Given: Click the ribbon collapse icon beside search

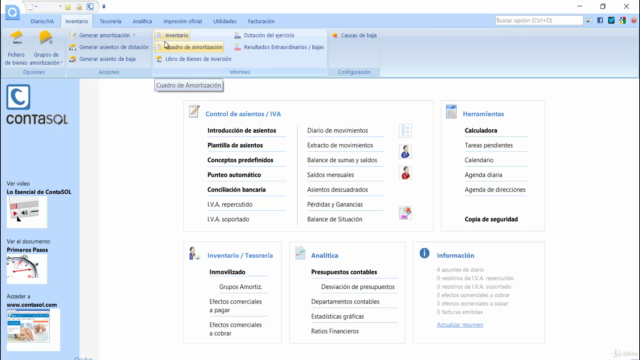Looking at the screenshot, I should (x=589, y=20).
